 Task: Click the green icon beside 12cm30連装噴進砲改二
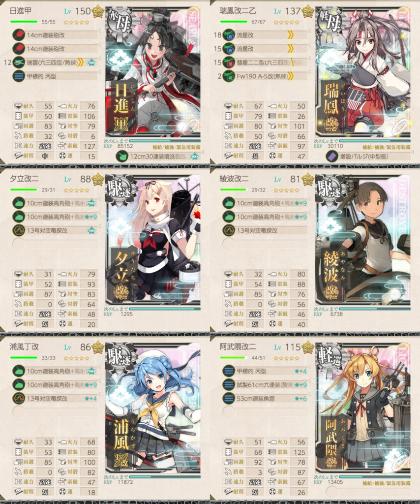(122, 157)
